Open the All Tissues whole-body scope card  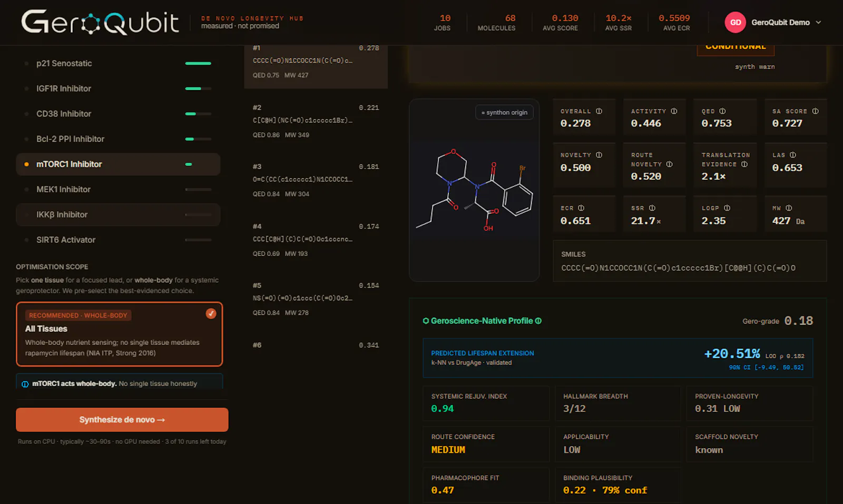[x=120, y=334]
